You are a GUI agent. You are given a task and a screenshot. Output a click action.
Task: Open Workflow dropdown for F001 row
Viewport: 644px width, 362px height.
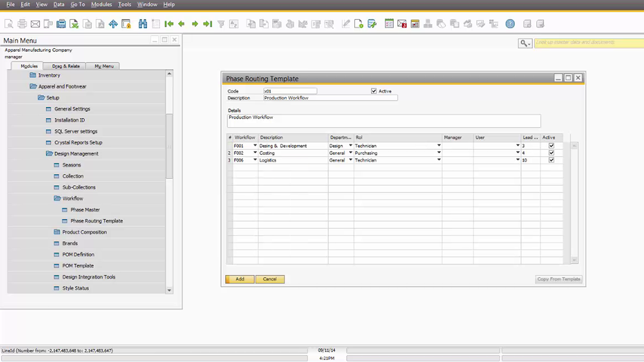click(255, 146)
